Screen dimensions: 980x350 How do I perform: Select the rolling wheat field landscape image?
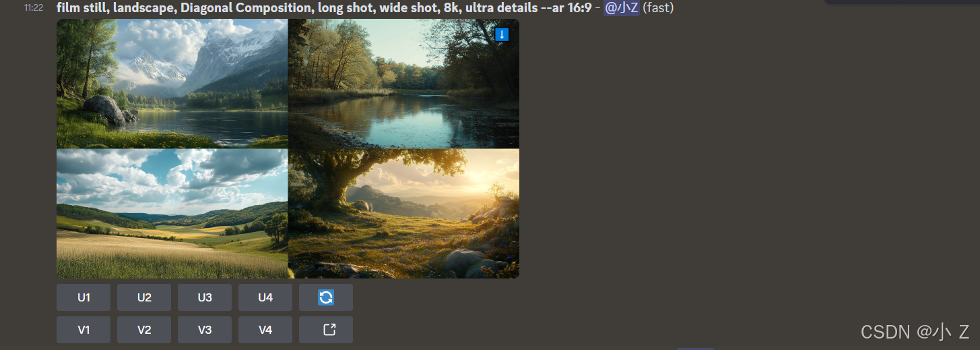[x=172, y=214]
